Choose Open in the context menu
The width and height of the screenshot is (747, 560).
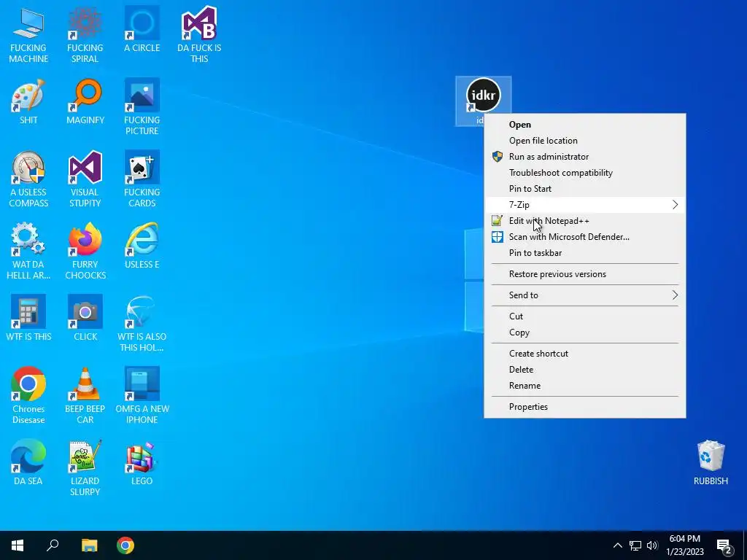(x=585, y=125)
